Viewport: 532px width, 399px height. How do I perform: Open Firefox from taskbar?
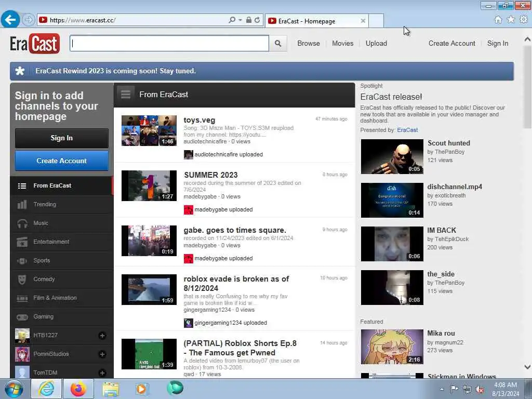tap(78, 389)
